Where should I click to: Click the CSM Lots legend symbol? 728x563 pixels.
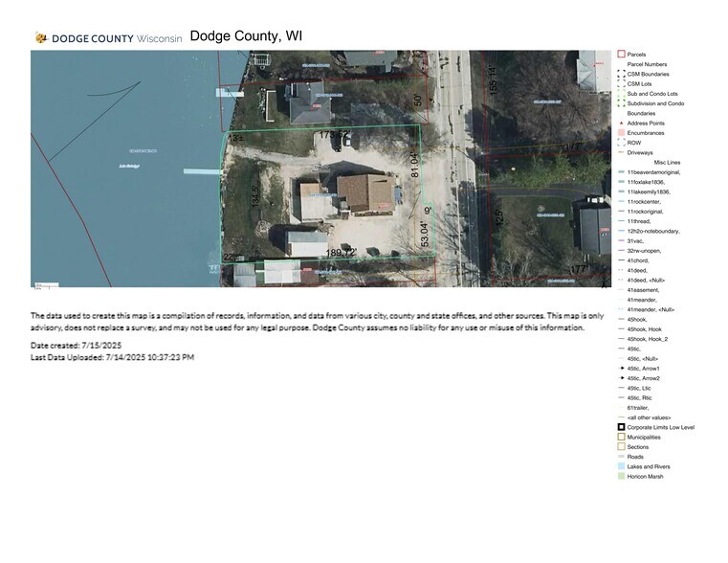[621, 84]
